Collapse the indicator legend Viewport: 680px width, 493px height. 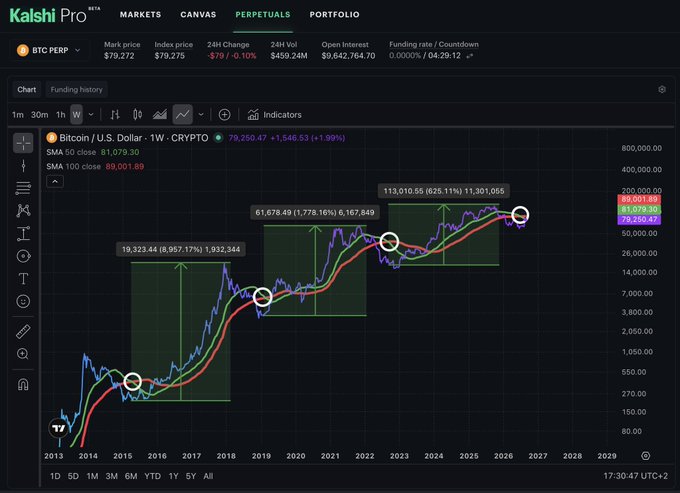pos(55,182)
